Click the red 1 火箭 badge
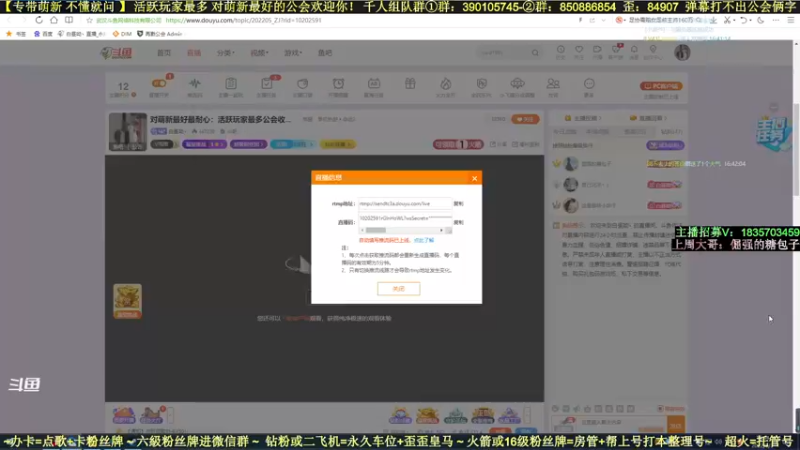800x450 pixels. [x=458, y=144]
